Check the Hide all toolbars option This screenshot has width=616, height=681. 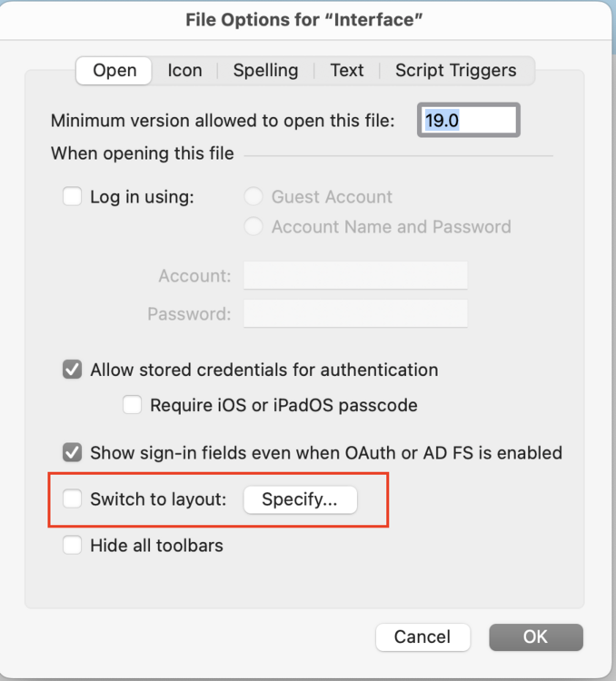pyautogui.click(x=73, y=546)
